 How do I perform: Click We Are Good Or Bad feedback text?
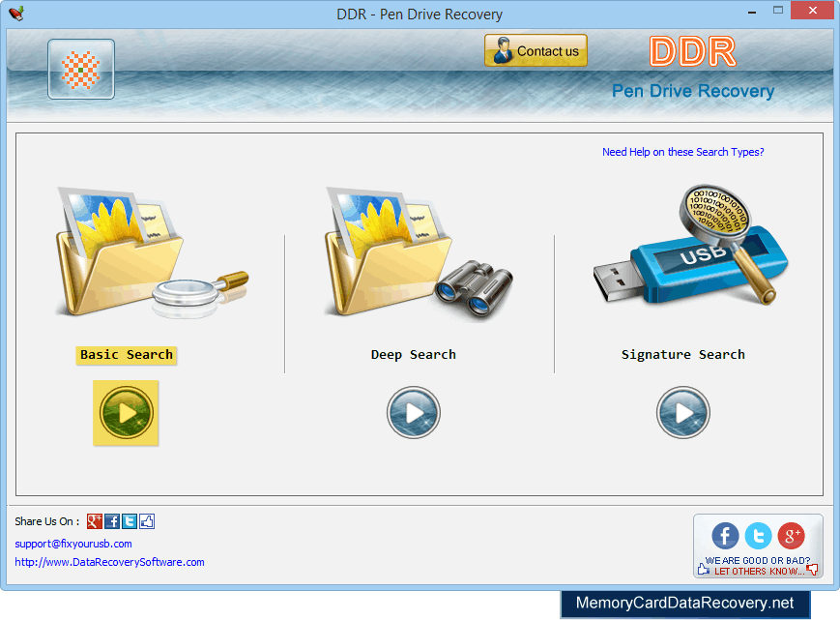(758, 561)
